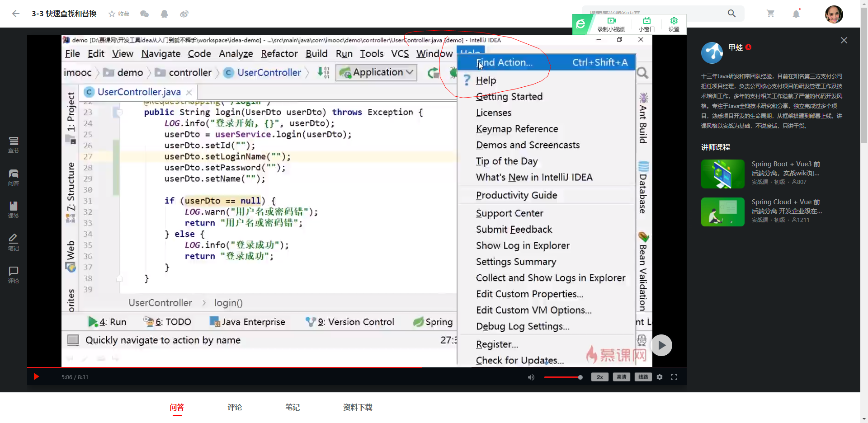Open the notifications bell
The width and height of the screenshot is (868, 423).
(x=796, y=14)
